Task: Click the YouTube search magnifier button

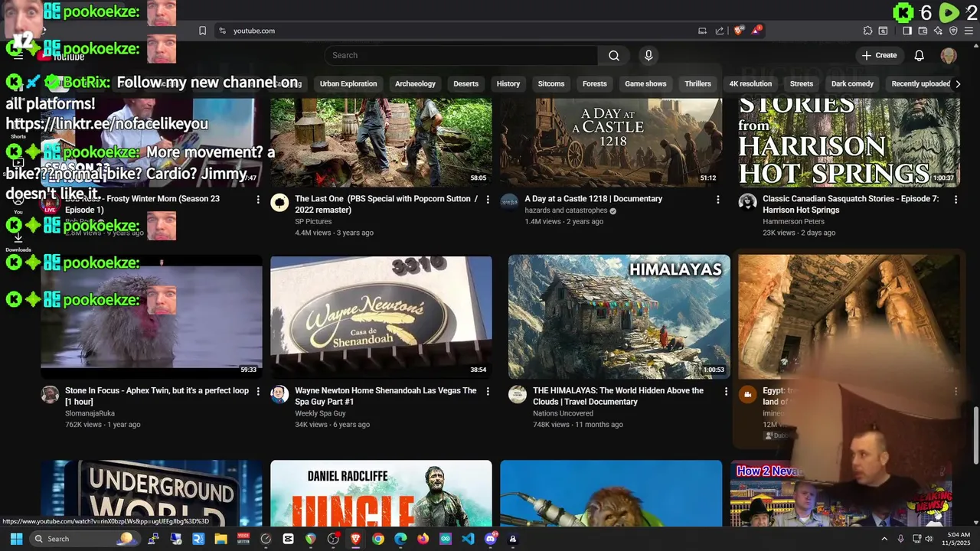Action: click(614, 55)
